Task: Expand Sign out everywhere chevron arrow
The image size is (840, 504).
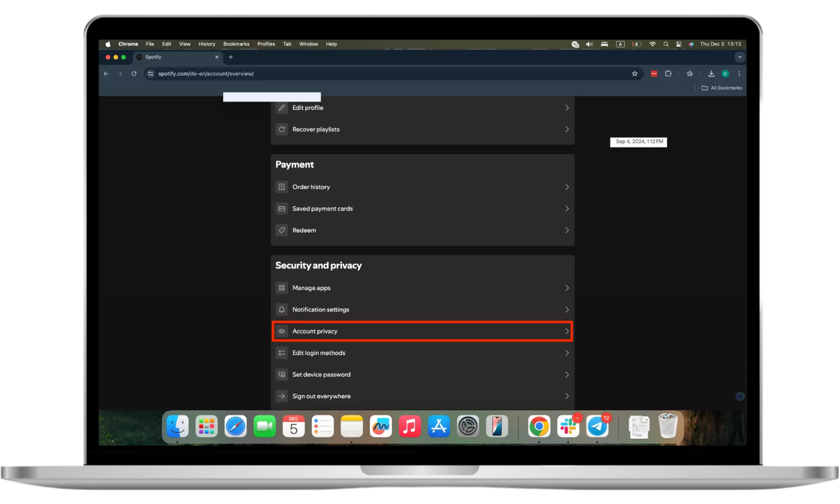Action: point(566,396)
